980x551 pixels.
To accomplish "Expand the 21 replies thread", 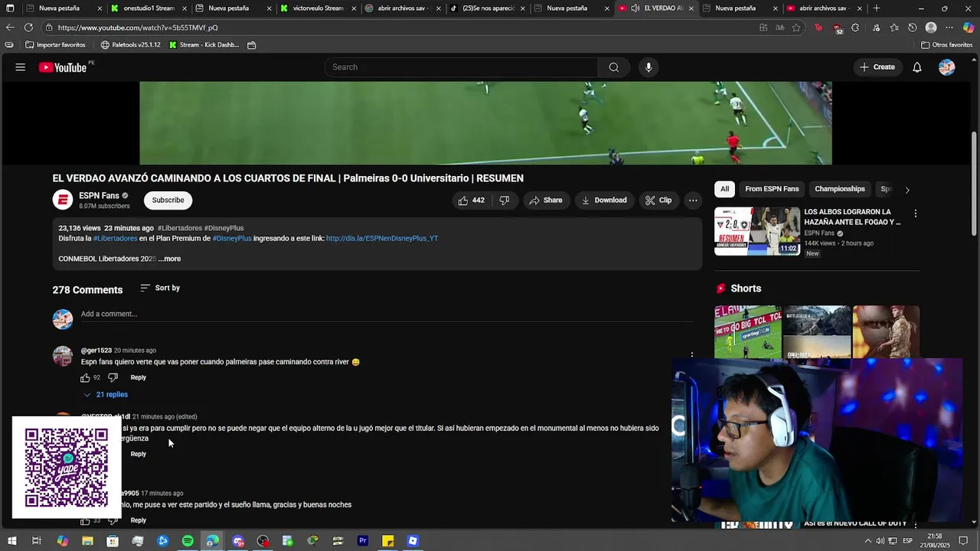I will pyautogui.click(x=106, y=395).
